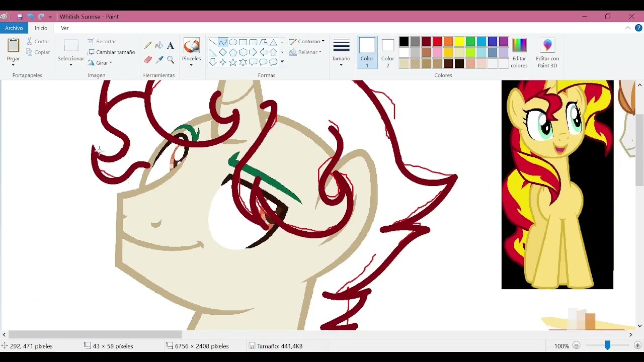
Task: Choose the Curve shape
Action: [223, 42]
